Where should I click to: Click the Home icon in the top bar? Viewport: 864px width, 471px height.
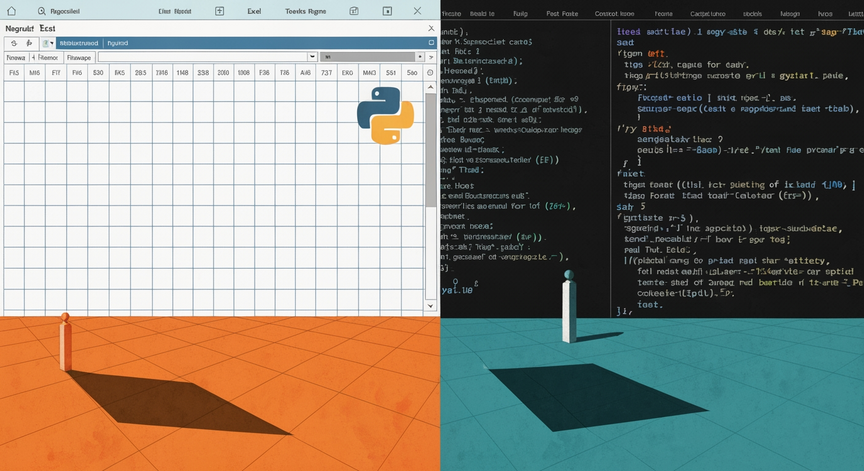(x=11, y=10)
